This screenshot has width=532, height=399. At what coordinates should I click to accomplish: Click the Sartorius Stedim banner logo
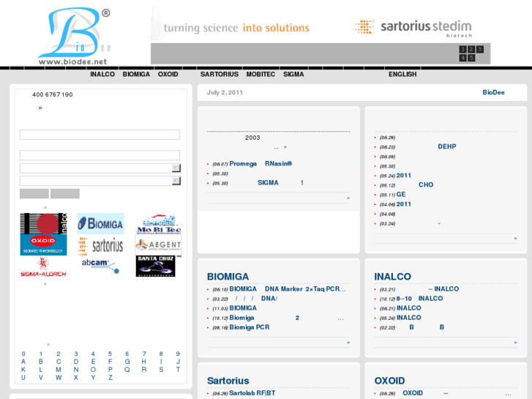(x=413, y=28)
